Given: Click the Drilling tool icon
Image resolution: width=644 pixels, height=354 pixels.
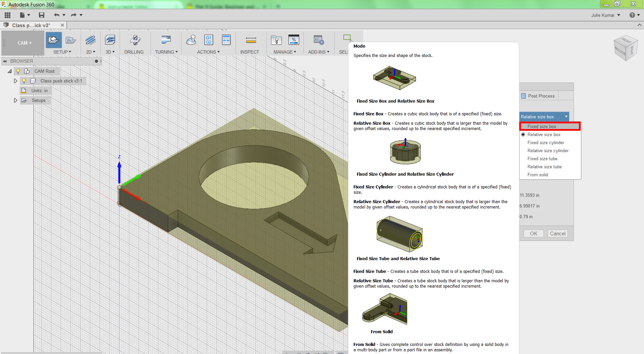Looking at the screenshot, I should click(135, 40).
